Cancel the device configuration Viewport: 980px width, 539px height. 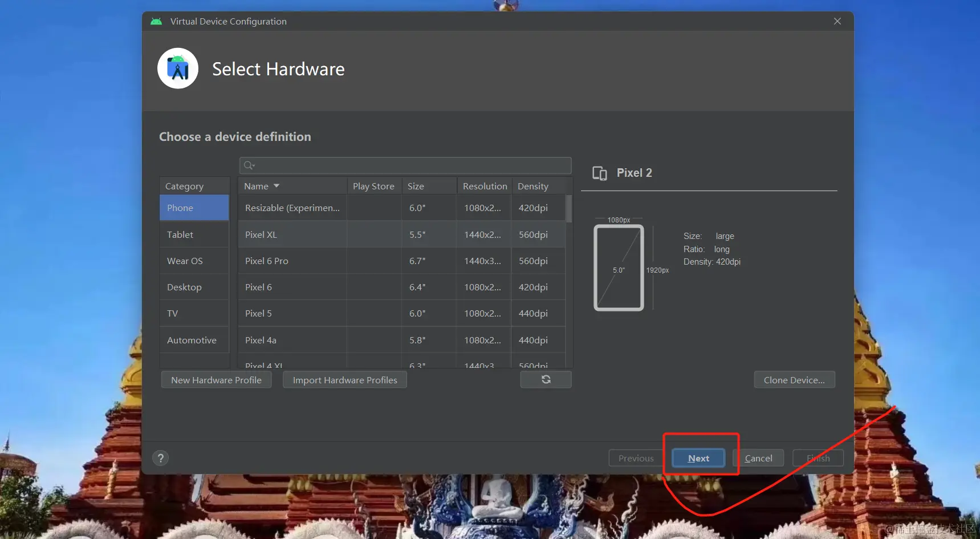(x=758, y=458)
